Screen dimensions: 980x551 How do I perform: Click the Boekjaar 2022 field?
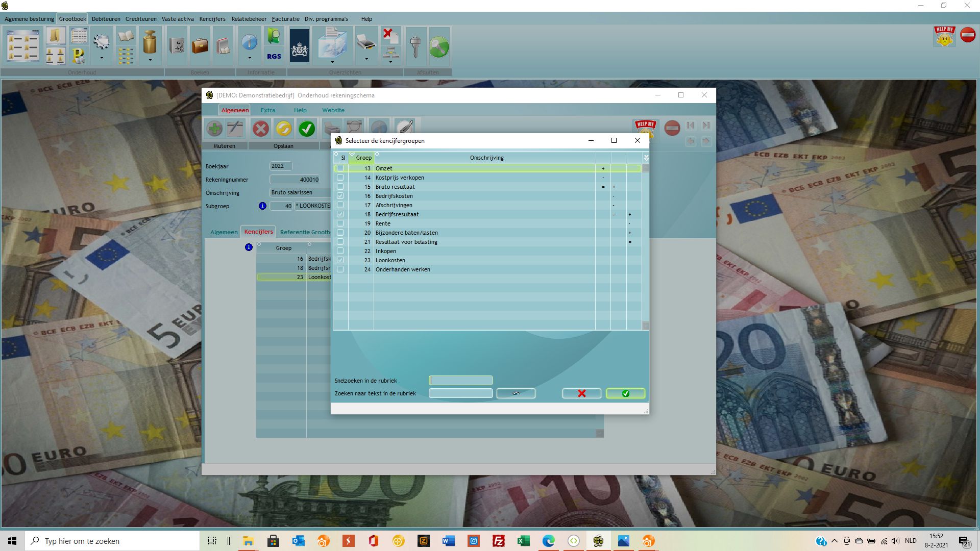[281, 166]
